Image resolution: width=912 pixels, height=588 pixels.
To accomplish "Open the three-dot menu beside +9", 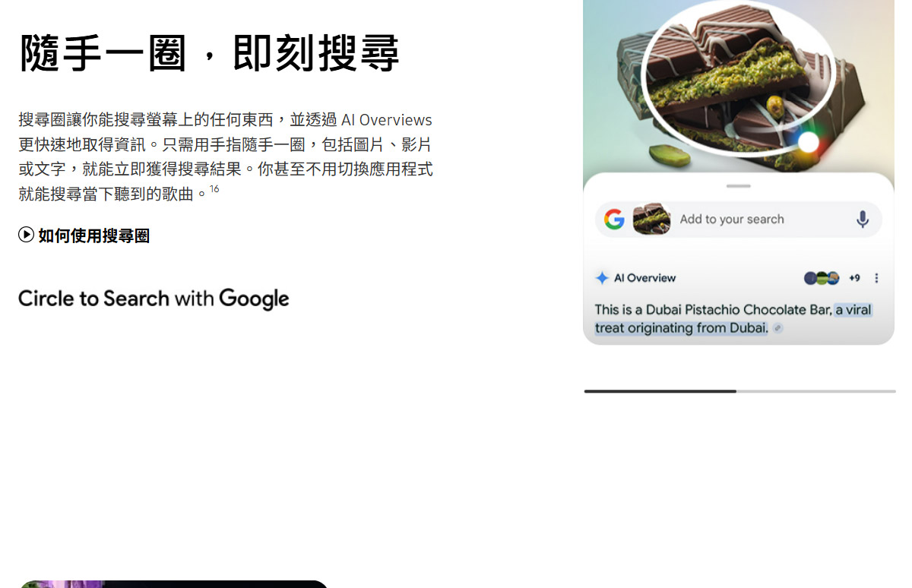I will (x=876, y=278).
